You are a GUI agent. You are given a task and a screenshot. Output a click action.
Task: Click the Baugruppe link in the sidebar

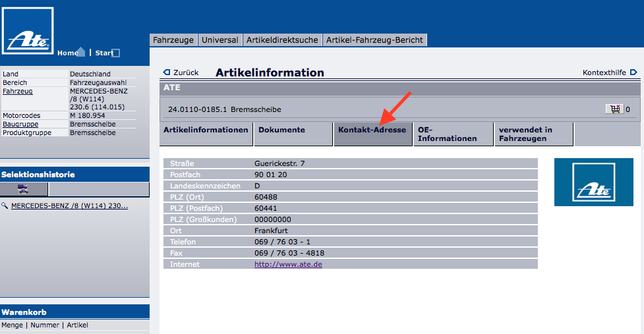click(20, 124)
